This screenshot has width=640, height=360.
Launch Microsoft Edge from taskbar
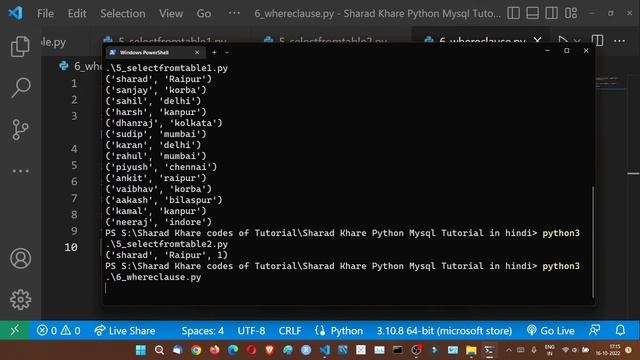(233, 350)
